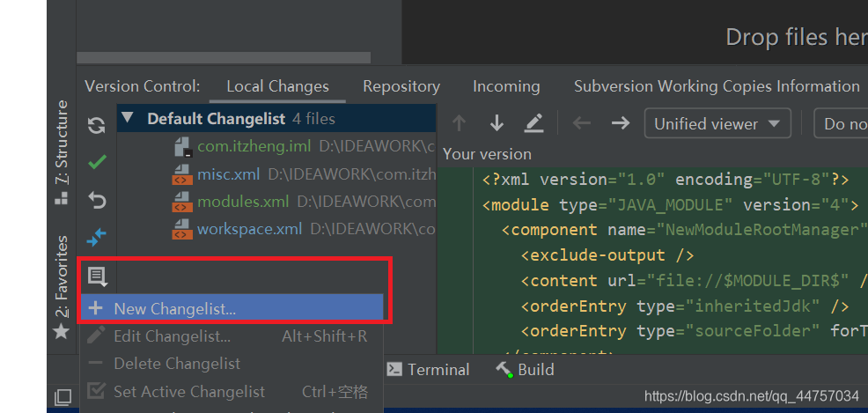Select Default Changelist row
868x413 pixels.
click(x=276, y=119)
